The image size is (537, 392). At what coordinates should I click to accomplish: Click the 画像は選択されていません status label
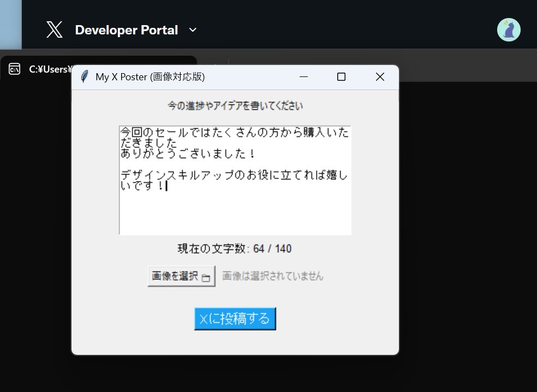coord(273,276)
